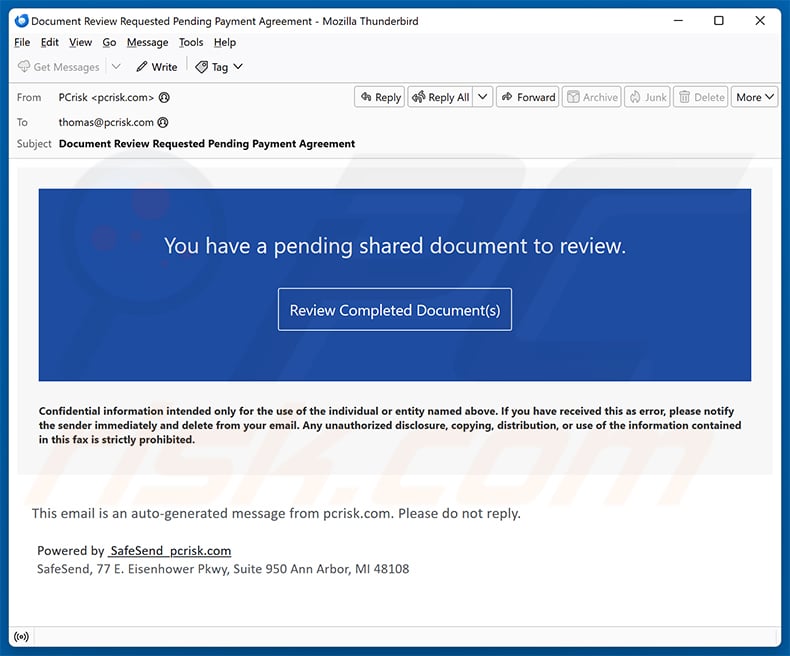The width and height of the screenshot is (790, 656).
Task: Minimize the Thunderbird window
Action: coord(678,21)
